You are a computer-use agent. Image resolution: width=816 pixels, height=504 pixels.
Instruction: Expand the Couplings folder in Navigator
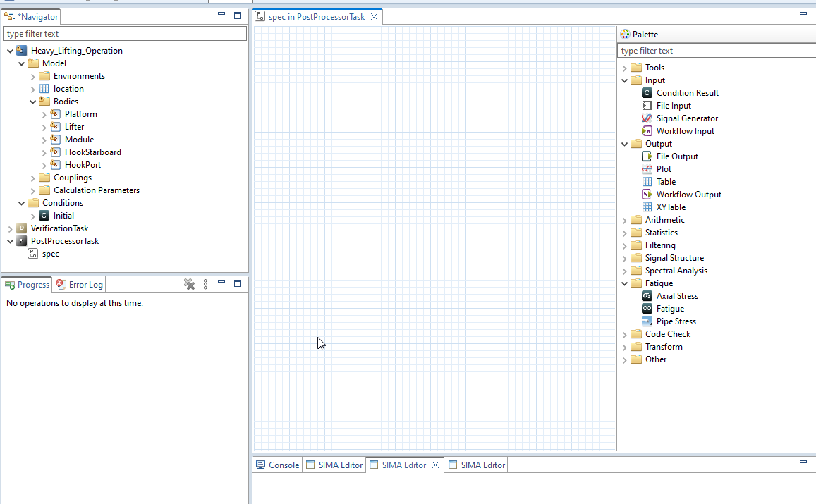[33, 178]
